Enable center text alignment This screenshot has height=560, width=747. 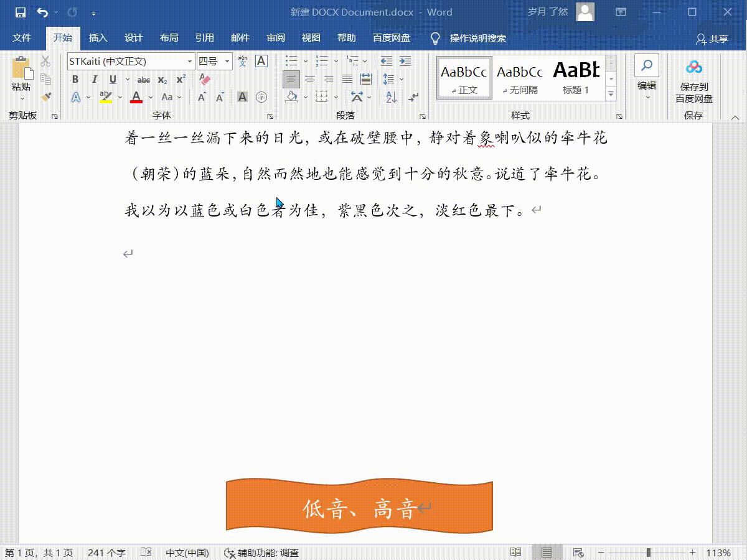point(309,78)
